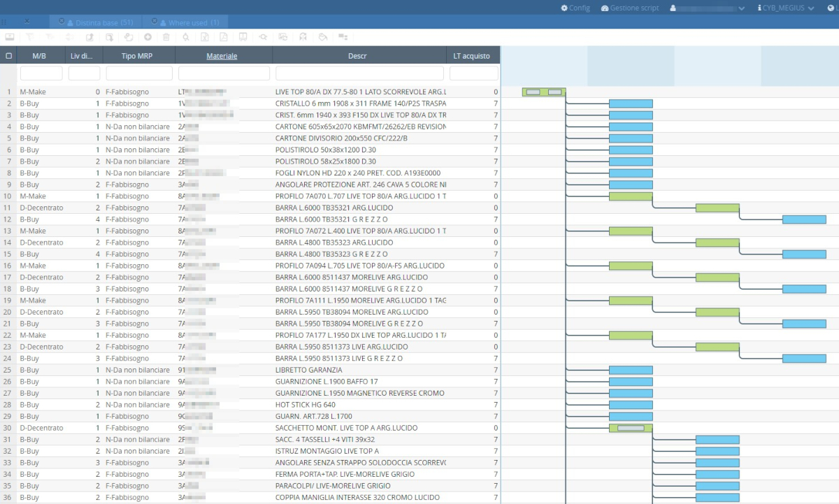Select row number 20 in the table
This screenshot has width=839, height=504.
coord(8,312)
